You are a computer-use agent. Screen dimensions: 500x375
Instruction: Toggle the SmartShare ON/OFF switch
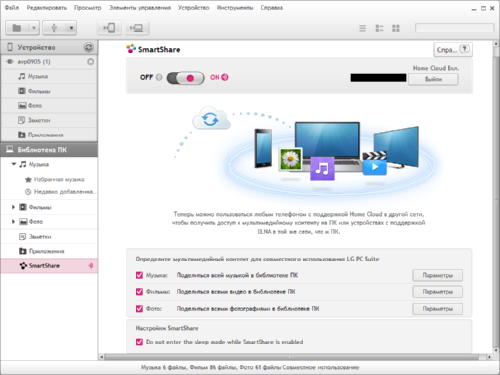tap(185, 78)
